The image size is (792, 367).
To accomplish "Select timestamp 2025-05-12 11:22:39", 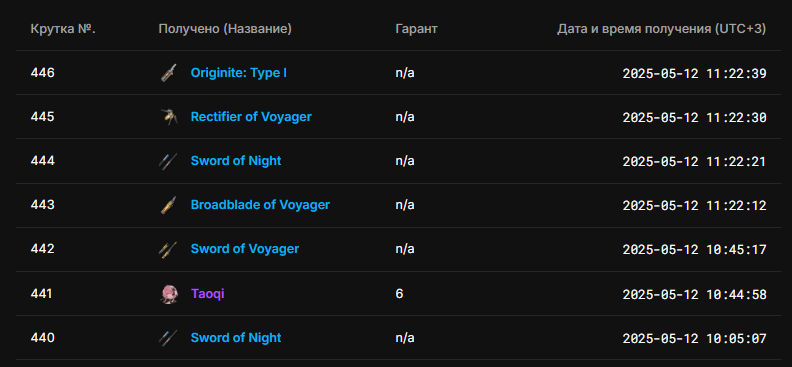I will (695, 73).
